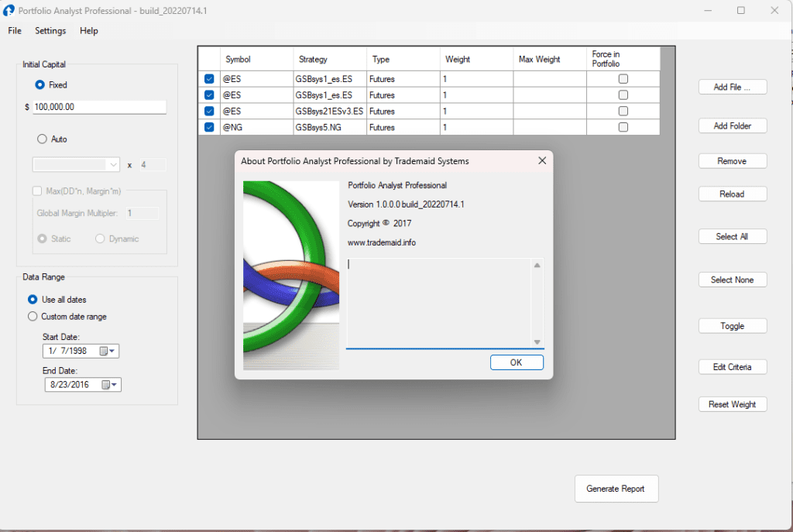Click the Portfolio Analyst app icon in title bar
Screen dimensions: 793x532
click(9, 11)
